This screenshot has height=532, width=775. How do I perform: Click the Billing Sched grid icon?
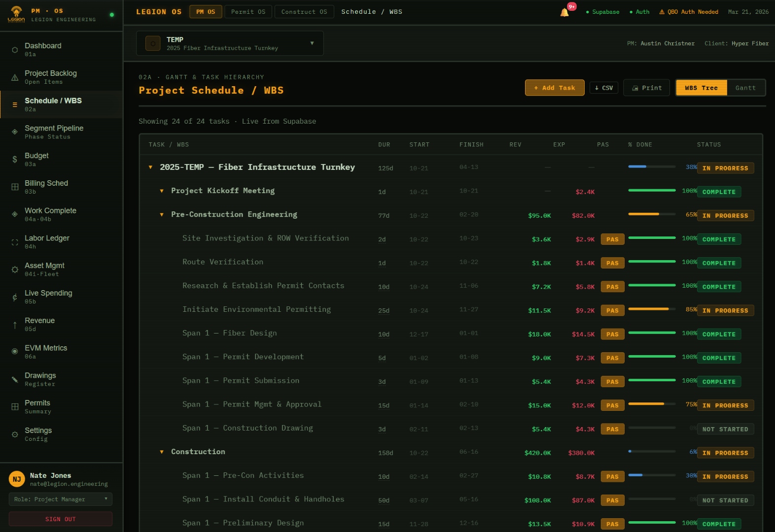point(15,187)
